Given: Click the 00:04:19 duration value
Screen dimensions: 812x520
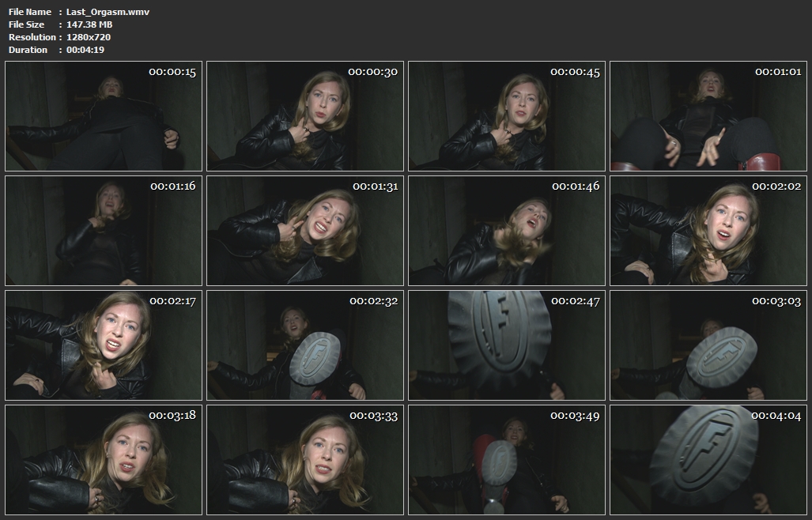Looking at the screenshot, I should (x=85, y=50).
